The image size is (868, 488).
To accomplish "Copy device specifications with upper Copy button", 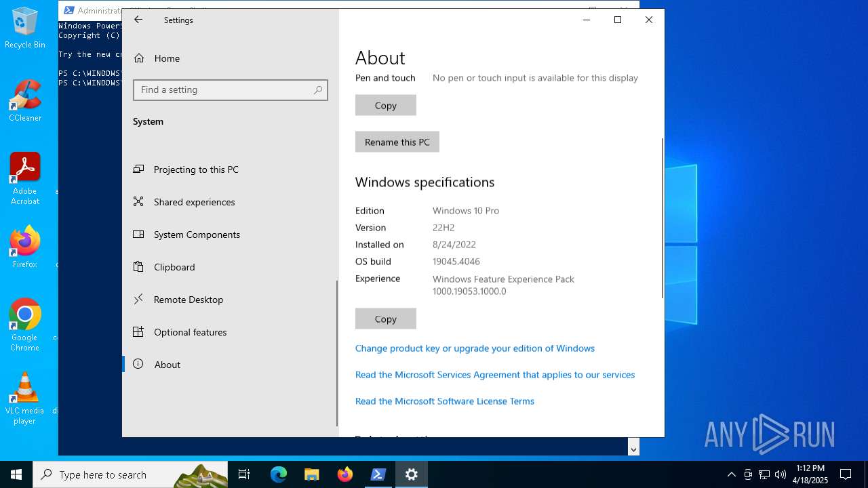I will pyautogui.click(x=386, y=105).
